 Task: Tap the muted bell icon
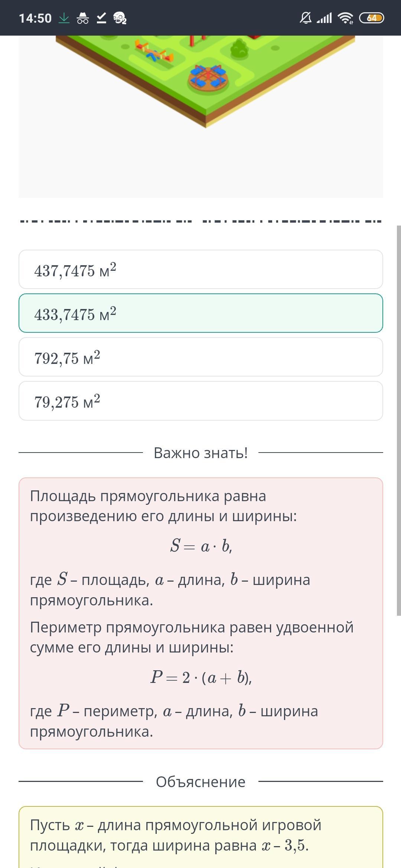(306, 18)
